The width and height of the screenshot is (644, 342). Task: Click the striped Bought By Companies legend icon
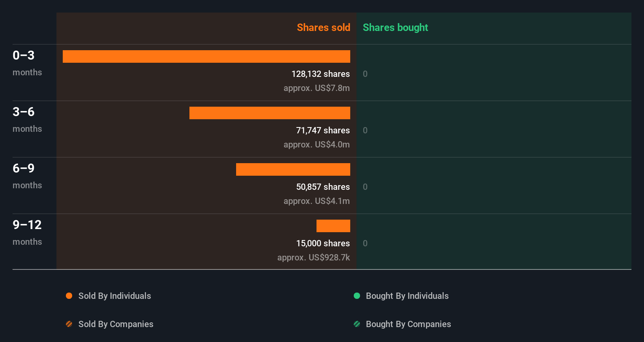click(357, 324)
